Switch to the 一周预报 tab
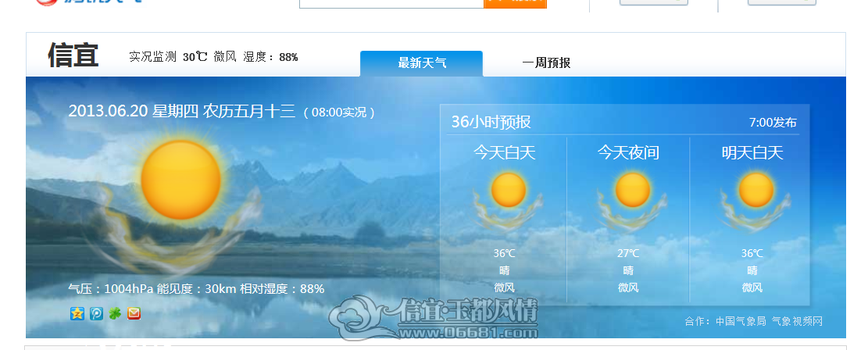The height and width of the screenshot is (350, 868). tap(546, 63)
